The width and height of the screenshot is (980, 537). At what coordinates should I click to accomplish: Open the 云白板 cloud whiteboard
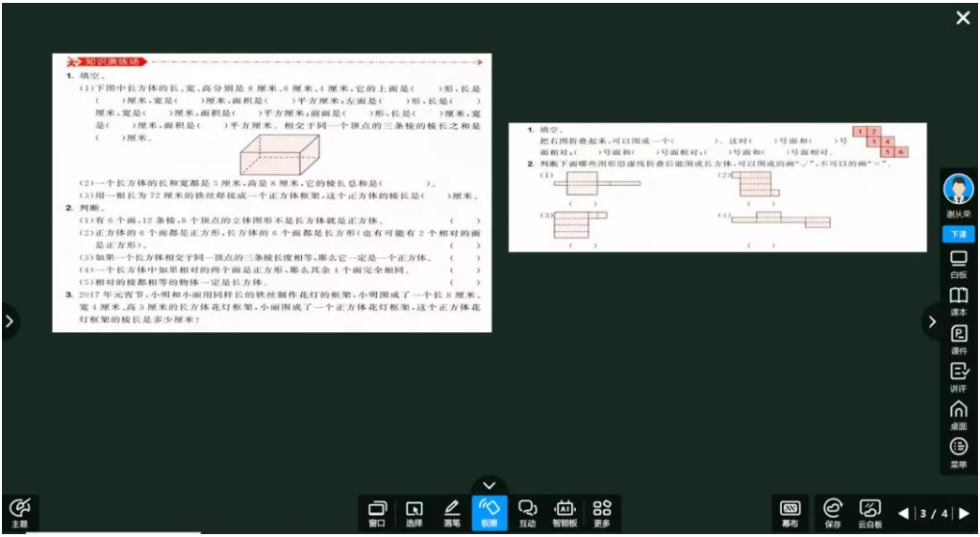tap(869, 512)
